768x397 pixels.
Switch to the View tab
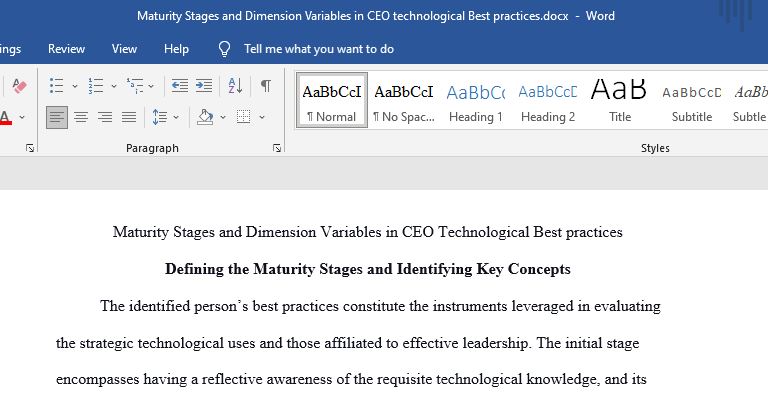coord(124,49)
